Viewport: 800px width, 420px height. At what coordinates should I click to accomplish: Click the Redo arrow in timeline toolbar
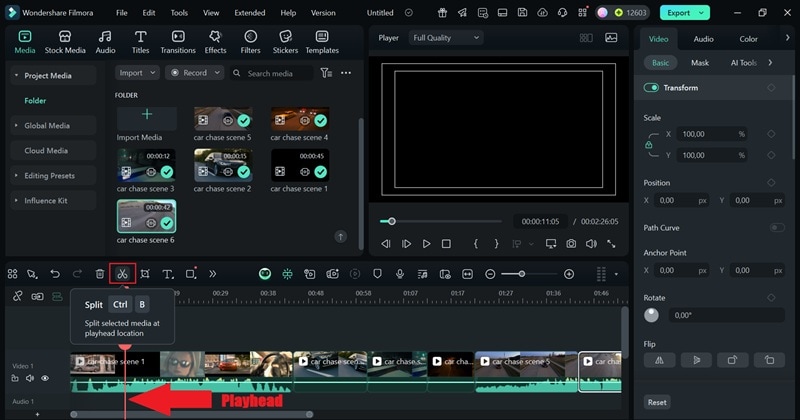click(x=77, y=274)
